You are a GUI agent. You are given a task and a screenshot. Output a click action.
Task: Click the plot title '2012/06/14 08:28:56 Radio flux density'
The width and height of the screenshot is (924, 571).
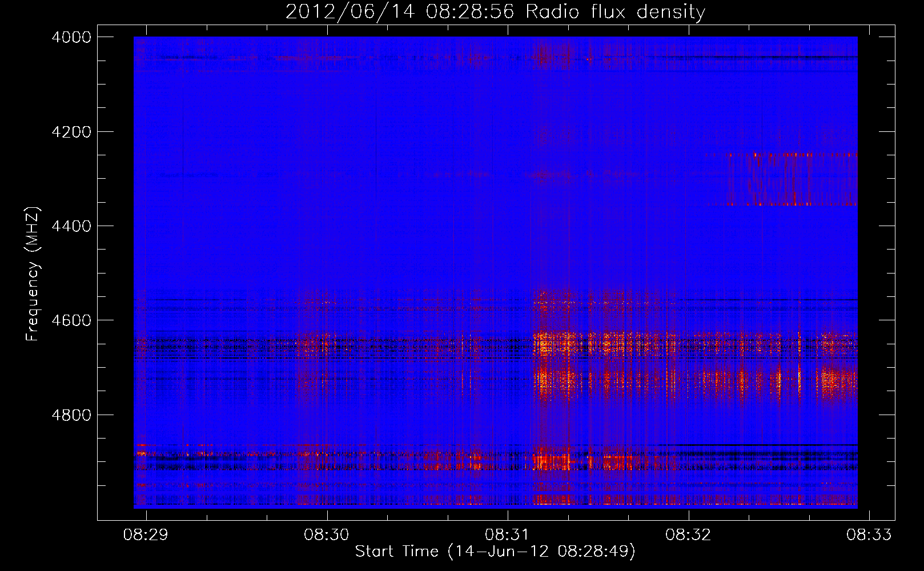[495, 11]
